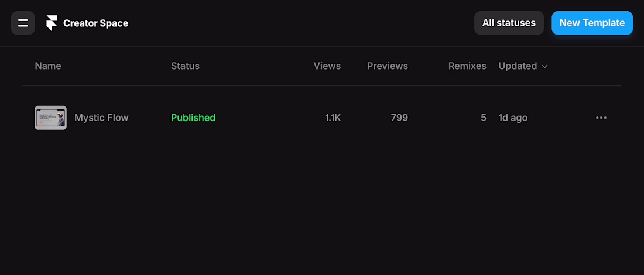Click the 1d ago updated time

coord(513,118)
